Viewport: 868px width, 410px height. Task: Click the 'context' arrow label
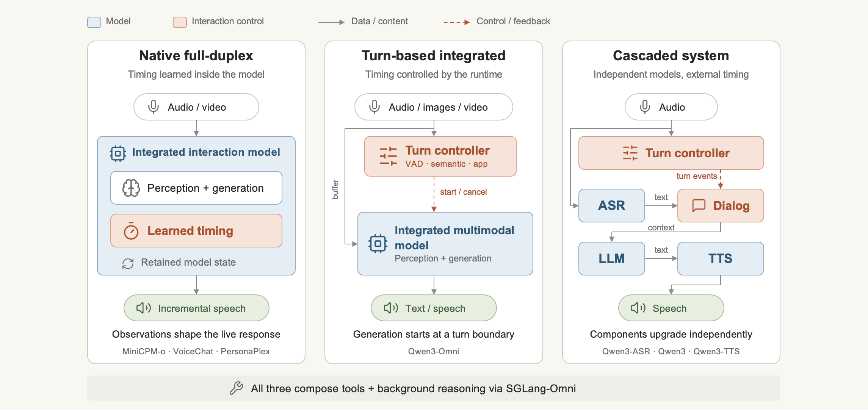point(661,227)
